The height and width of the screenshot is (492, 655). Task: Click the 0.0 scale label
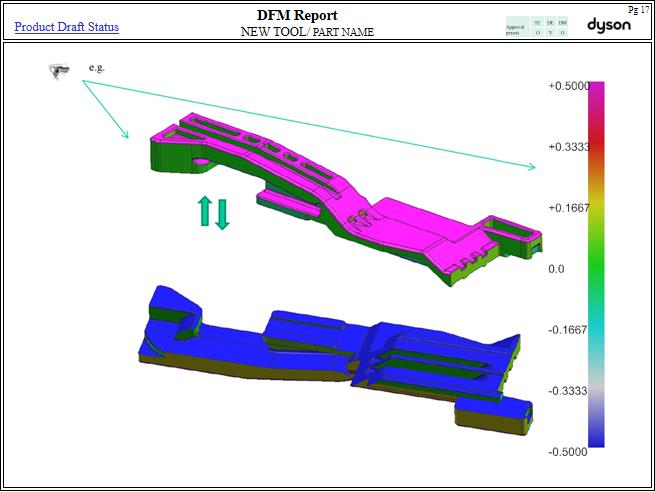pos(557,269)
